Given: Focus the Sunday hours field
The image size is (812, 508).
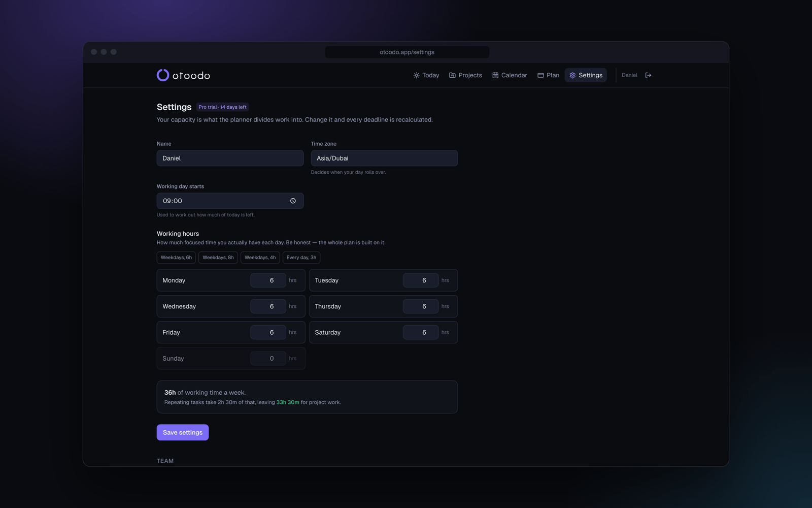Looking at the screenshot, I should pyautogui.click(x=268, y=358).
